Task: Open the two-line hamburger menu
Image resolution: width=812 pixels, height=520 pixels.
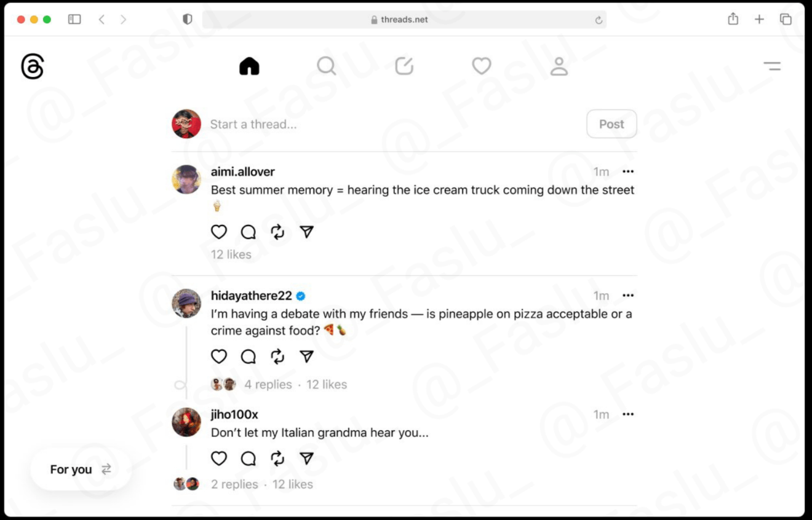Action: [x=772, y=66]
